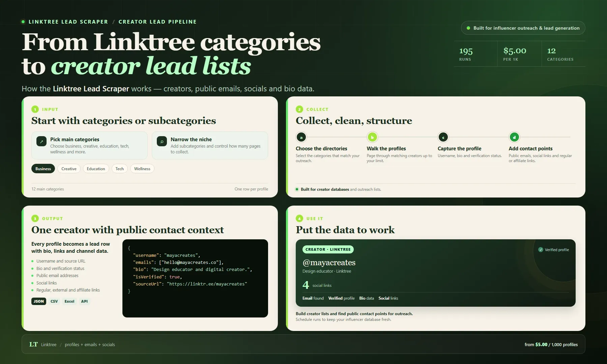Click the arrow icon beside Pick main categories
This screenshot has width=607, height=364.
click(x=41, y=142)
